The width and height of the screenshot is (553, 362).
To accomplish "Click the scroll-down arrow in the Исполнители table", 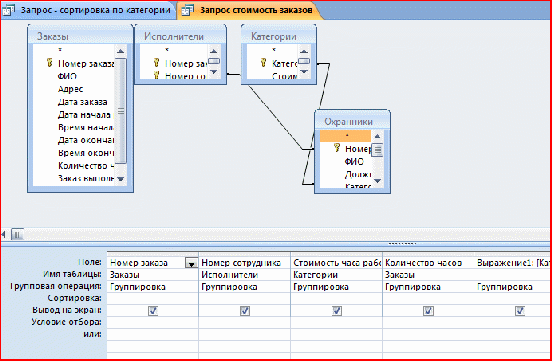I will coord(214,72).
